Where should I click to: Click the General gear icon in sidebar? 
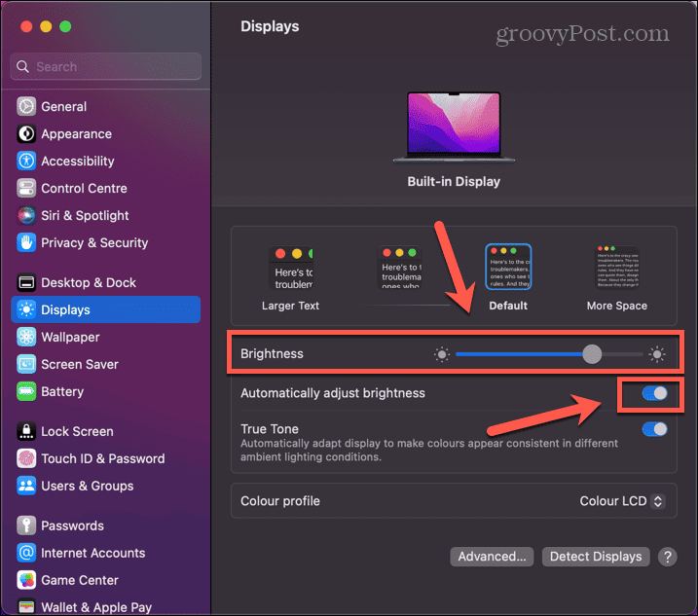[x=26, y=106]
